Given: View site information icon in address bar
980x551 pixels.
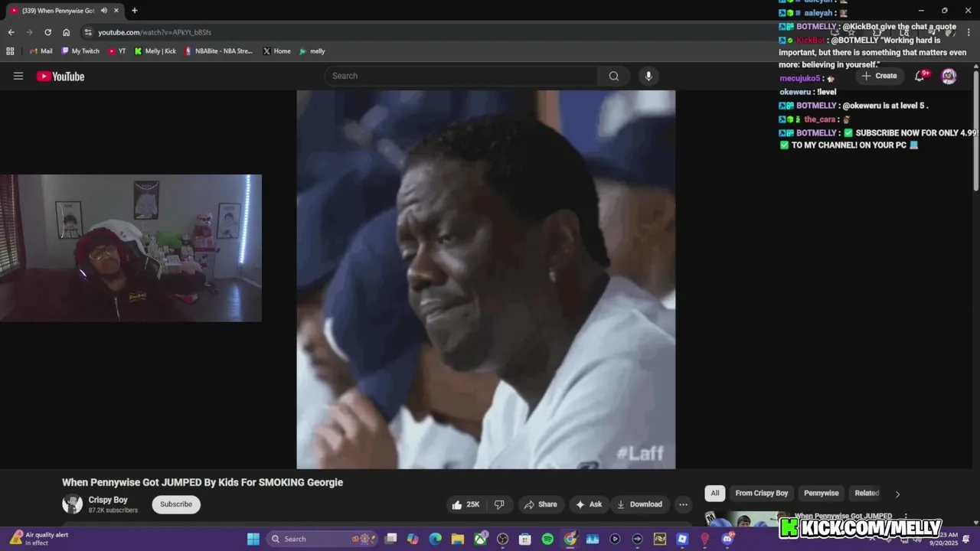Looking at the screenshot, I should click(88, 32).
